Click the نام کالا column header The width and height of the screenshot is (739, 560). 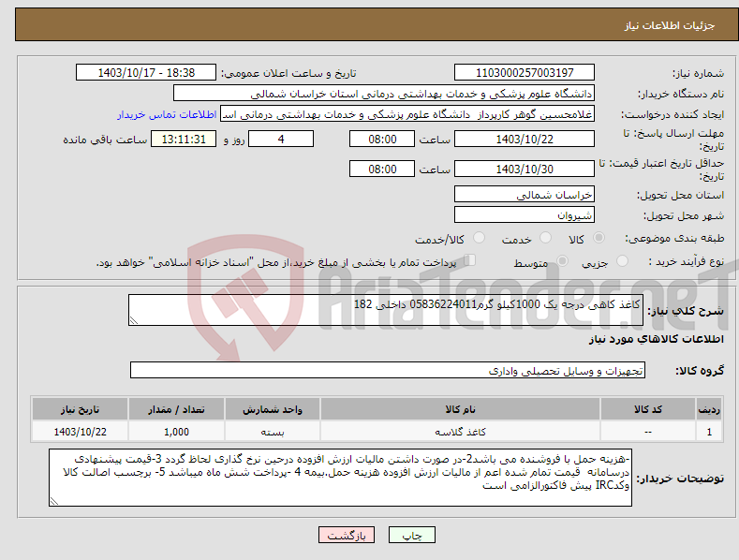(x=460, y=409)
